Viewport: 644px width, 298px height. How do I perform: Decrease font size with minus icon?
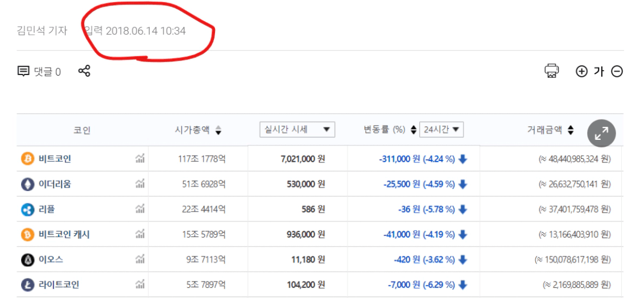[617, 72]
